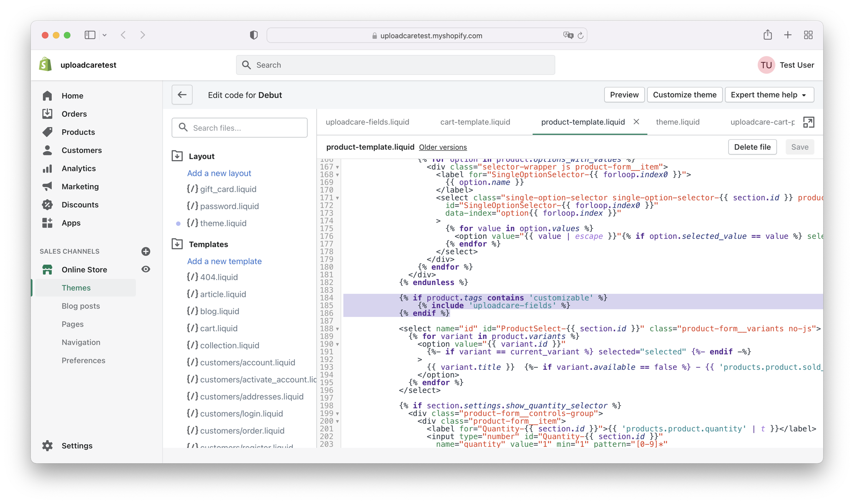Open the Older versions link
This screenshot has width=854, height=504.
click(442, 147)
